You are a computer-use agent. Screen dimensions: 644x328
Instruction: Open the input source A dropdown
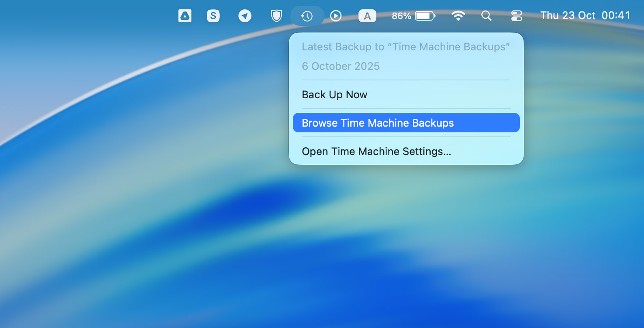367,16
